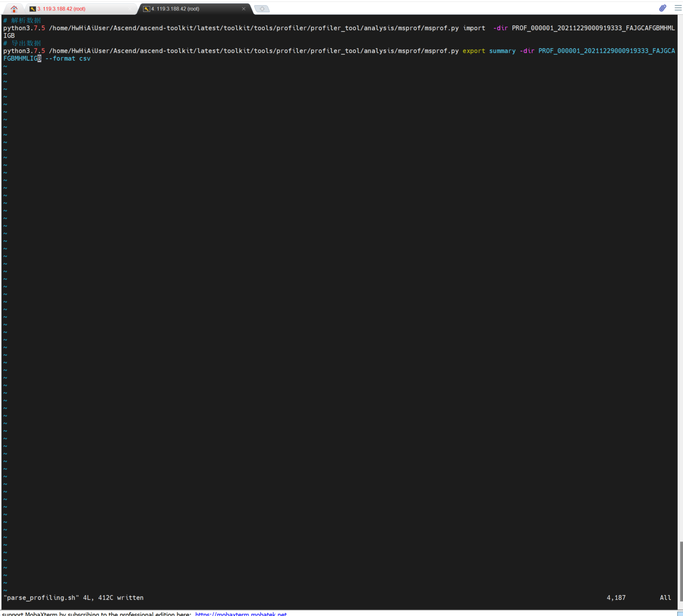The width and height of the screenshot is (683, 616).
Task: Click the '-dir' flag after import
Action: pyautogui.click(x=500, y=28)
